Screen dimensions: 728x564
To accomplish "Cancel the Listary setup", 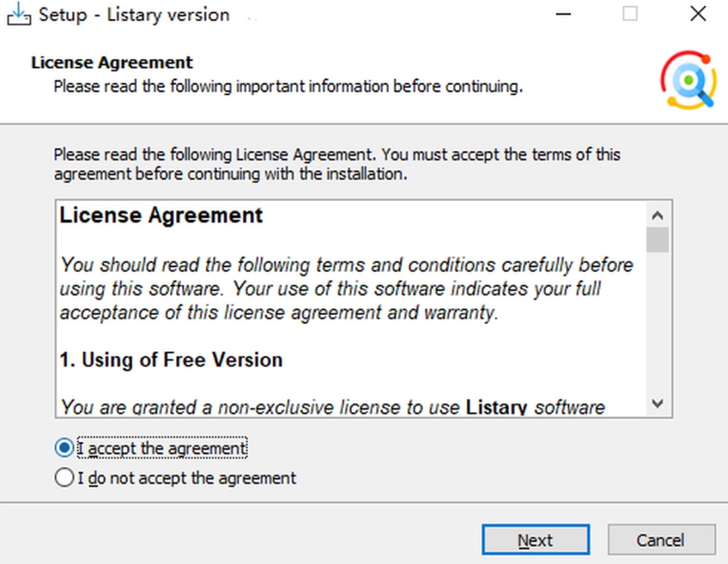I will click(661, 540).
